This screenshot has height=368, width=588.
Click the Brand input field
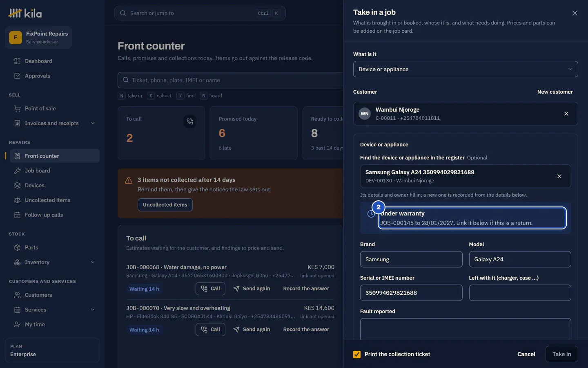(x=411, y=259)
